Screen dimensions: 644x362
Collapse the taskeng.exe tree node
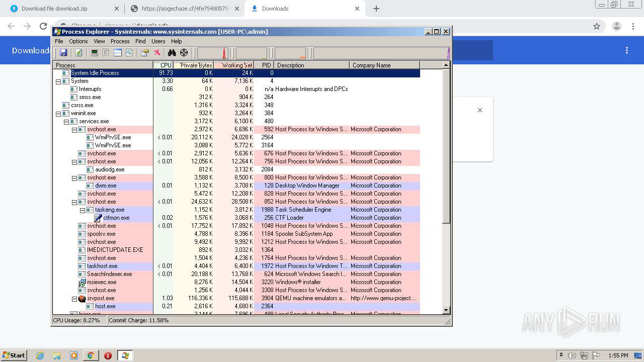click(x=83, y=210)
